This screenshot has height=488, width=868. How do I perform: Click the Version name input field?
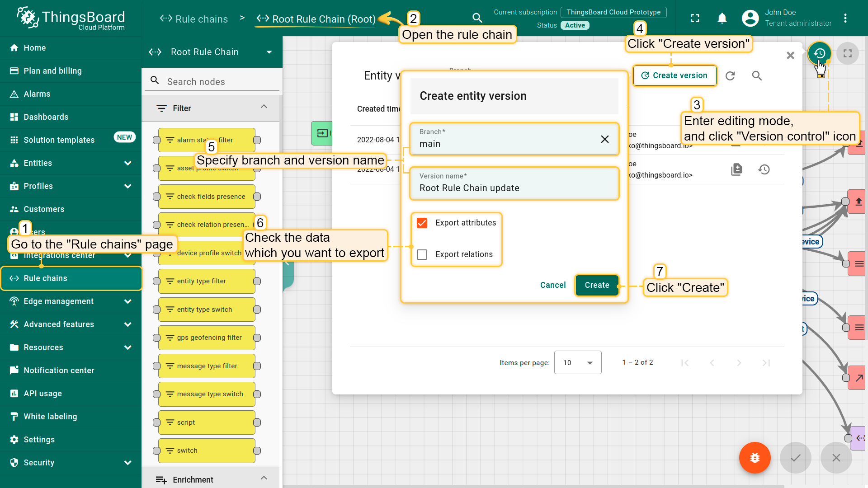click(x=514, y=188)
